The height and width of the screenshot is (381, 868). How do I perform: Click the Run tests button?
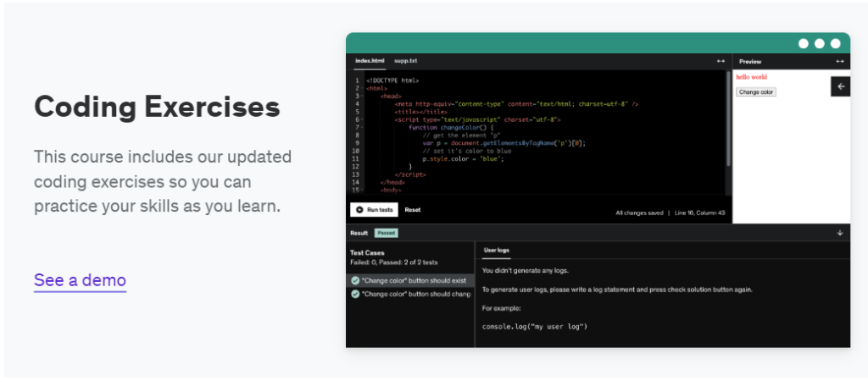click(374, 210)
